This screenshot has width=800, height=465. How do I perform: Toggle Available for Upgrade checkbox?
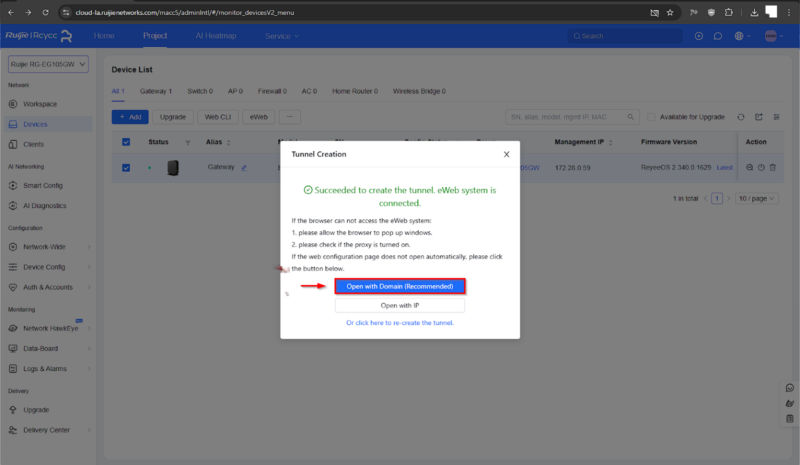point(651,117)
